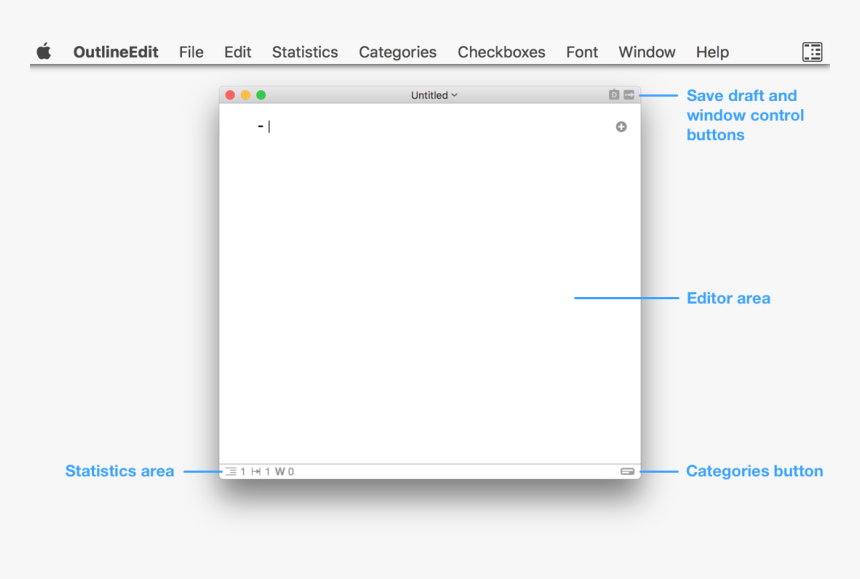Open the Font menu
This screenshot has width=860, height=579.
581,52
